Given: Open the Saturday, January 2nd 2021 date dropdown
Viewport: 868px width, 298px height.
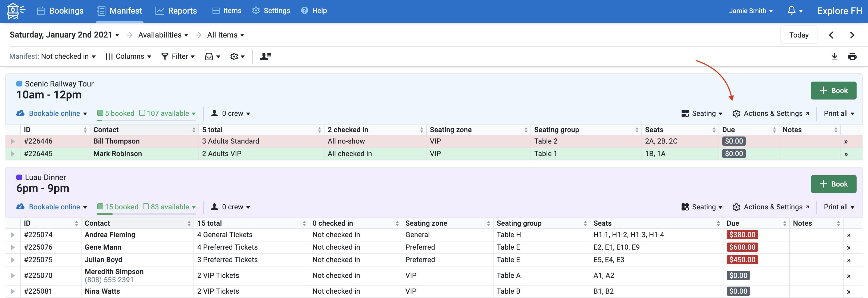Looking at the screenshot, I should [x=64, y=35].
